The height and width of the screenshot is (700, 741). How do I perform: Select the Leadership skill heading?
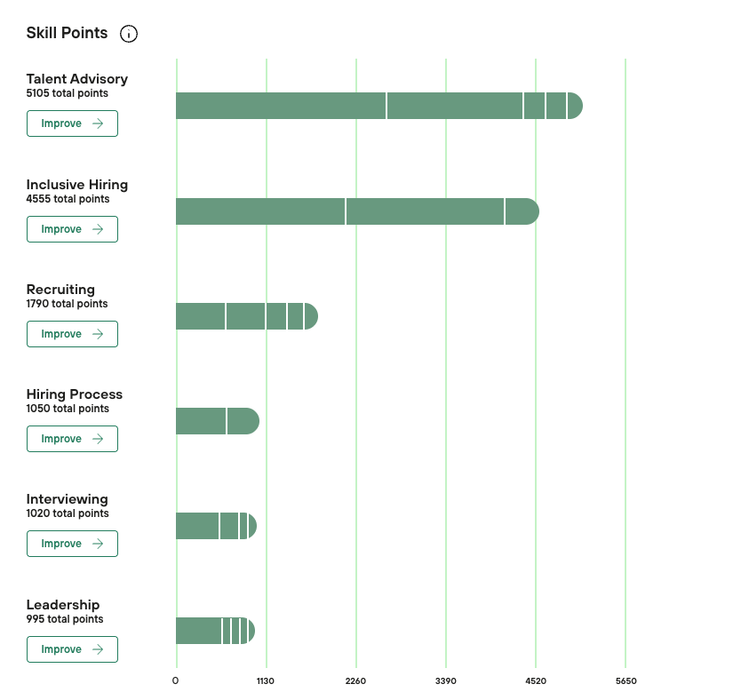(x=63, y=605)
